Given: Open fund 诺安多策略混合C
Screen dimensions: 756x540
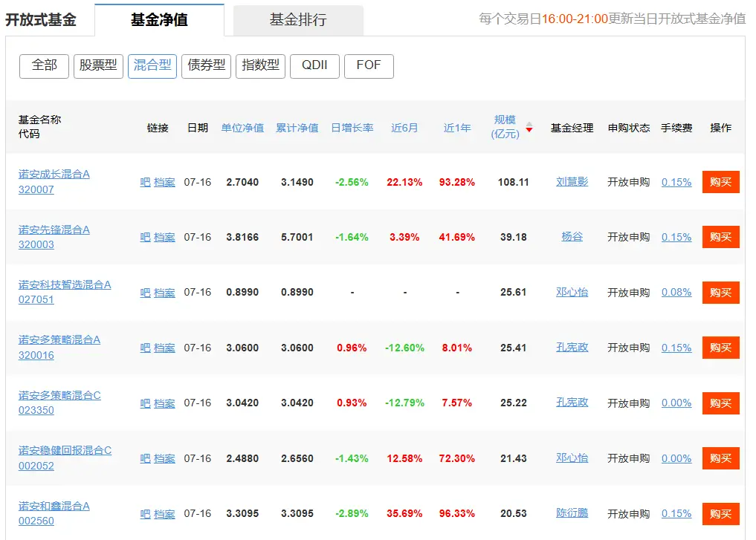Looking at the screenshot, I should [x=59, y=395].
